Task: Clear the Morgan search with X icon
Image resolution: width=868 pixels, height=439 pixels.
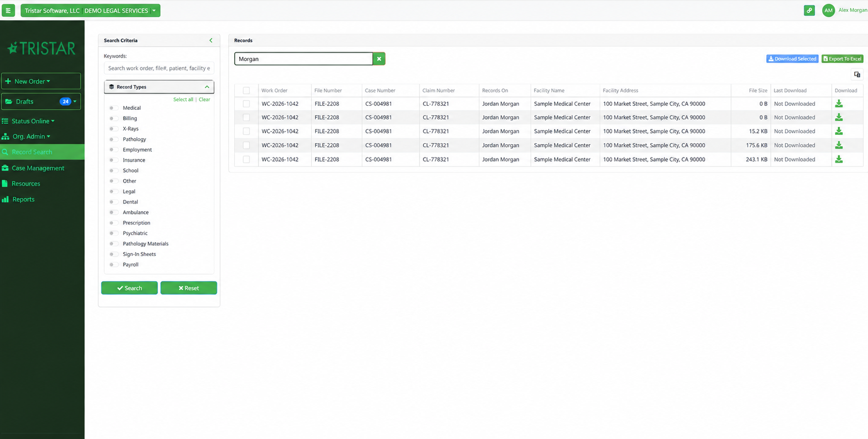Action: [379, 59]
